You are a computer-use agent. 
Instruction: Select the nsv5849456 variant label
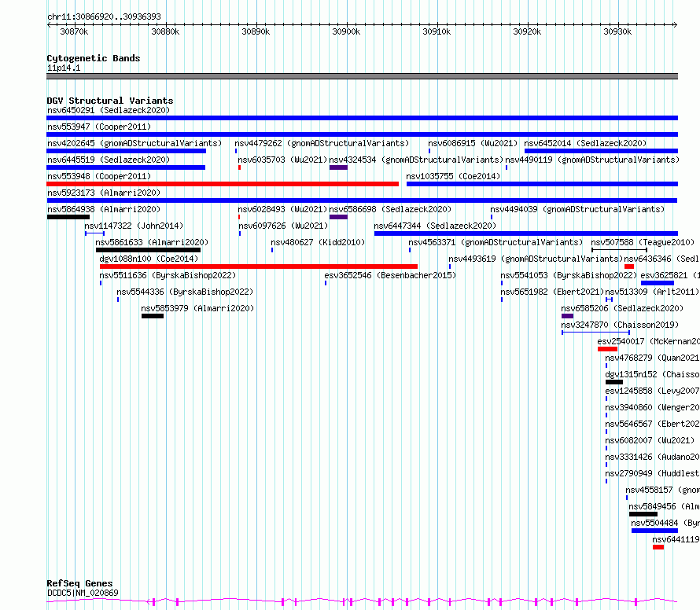coord(665,506)
